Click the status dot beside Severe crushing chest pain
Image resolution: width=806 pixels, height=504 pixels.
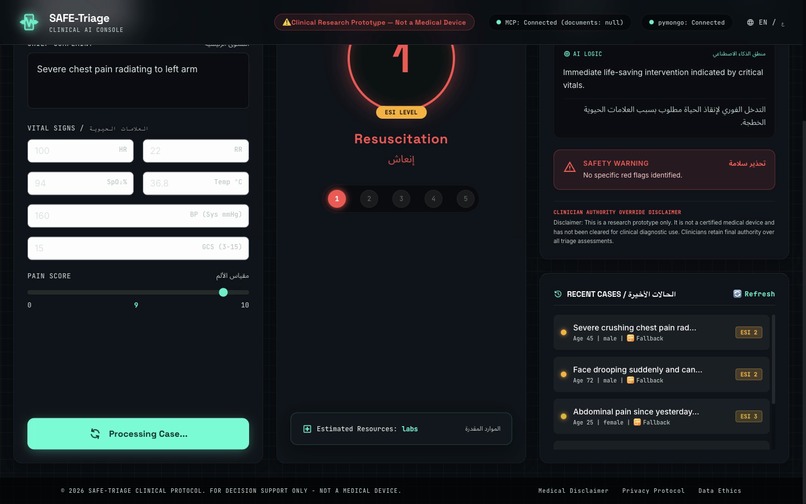[x=563, y=332]
